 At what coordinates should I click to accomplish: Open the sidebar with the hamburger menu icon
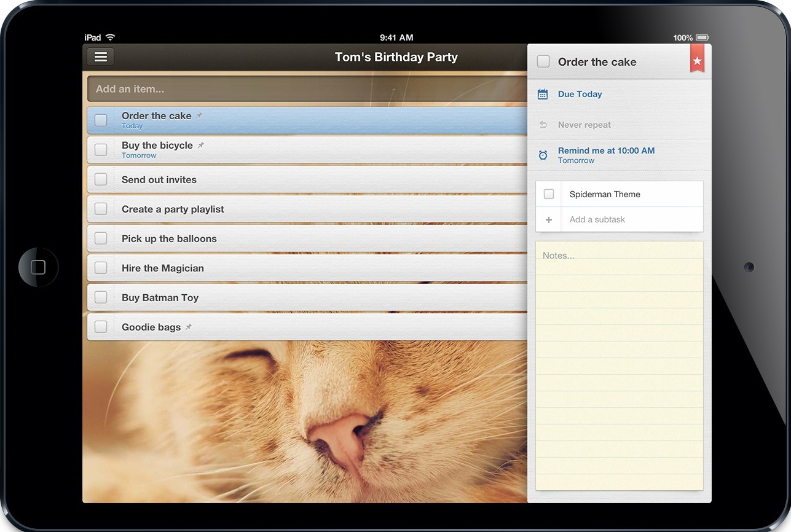click(100, 57)
